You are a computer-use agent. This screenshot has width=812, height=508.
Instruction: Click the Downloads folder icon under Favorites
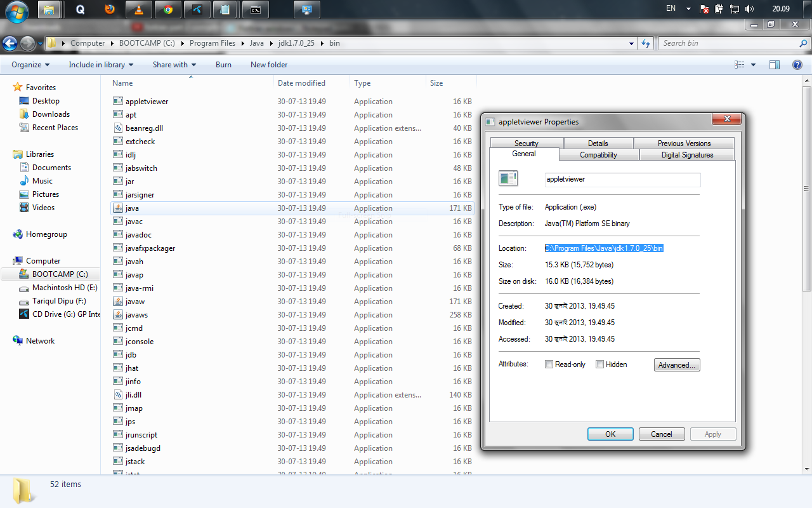(24, 114)
